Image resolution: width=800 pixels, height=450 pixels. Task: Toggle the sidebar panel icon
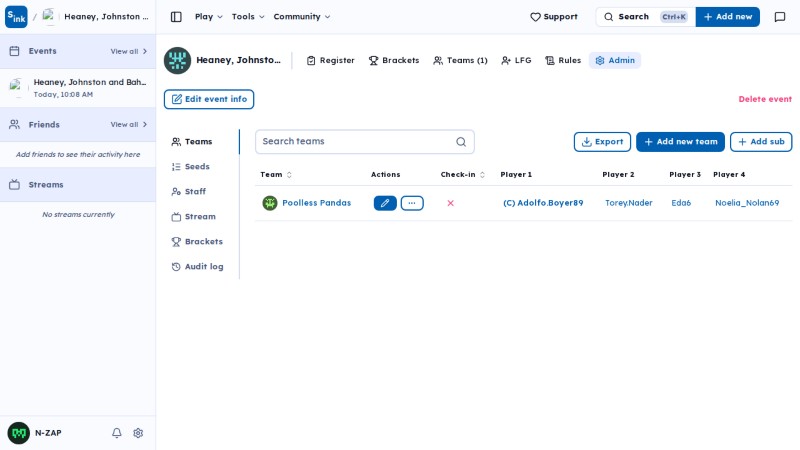tap(176, 17)
